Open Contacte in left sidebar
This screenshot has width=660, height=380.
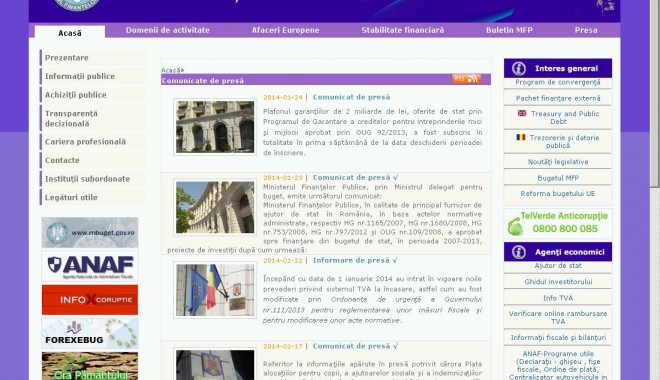click(x=92, y=160)
